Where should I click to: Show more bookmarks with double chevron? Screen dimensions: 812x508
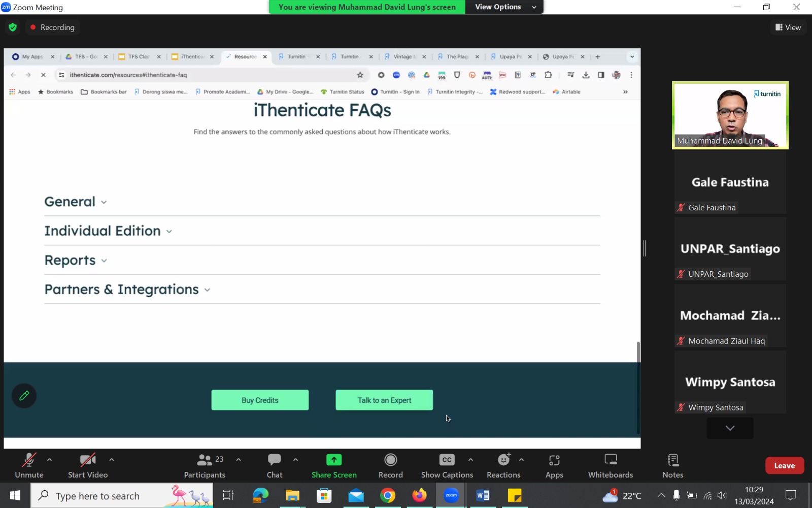click(x=625, y=92)
